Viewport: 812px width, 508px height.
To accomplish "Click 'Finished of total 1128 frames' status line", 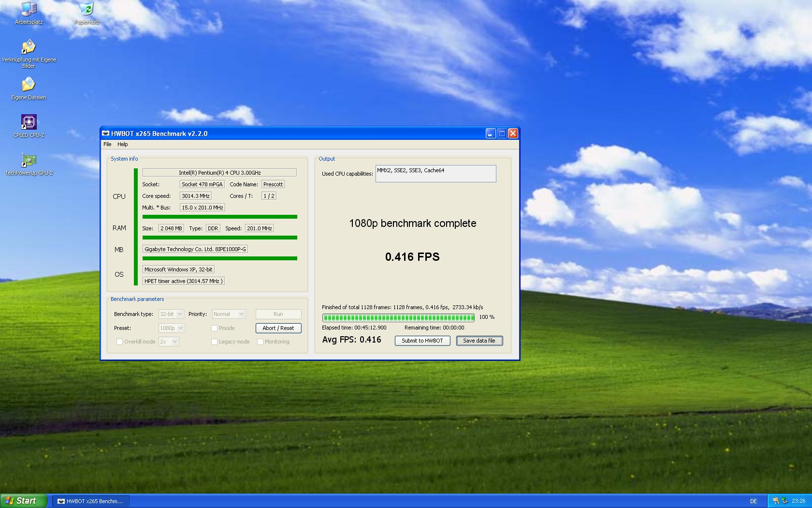I will coord(403,307).
